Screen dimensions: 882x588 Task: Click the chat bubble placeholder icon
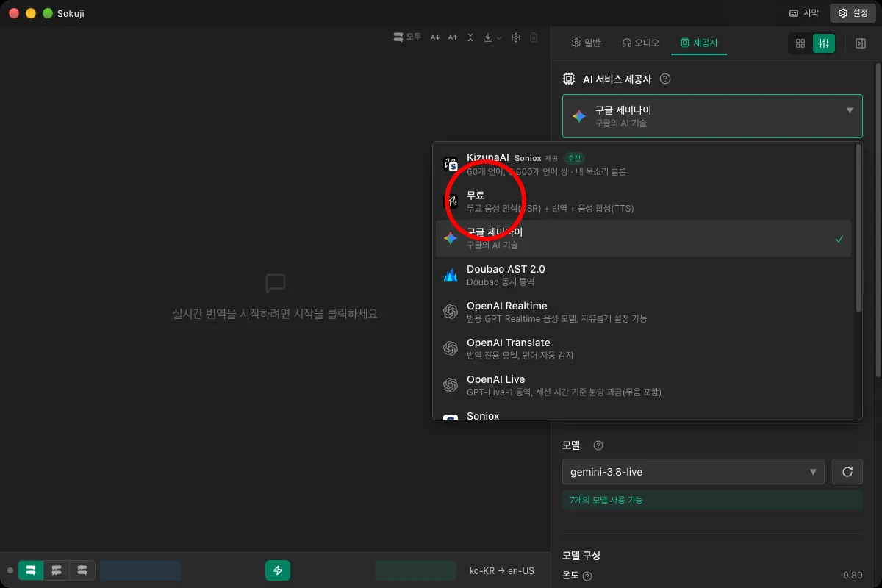pos(275,283)
